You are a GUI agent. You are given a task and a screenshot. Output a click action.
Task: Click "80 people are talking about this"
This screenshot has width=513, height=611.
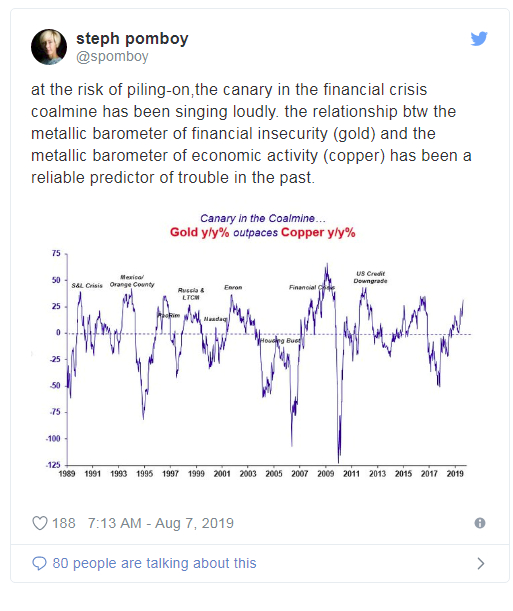coord(154,563)
